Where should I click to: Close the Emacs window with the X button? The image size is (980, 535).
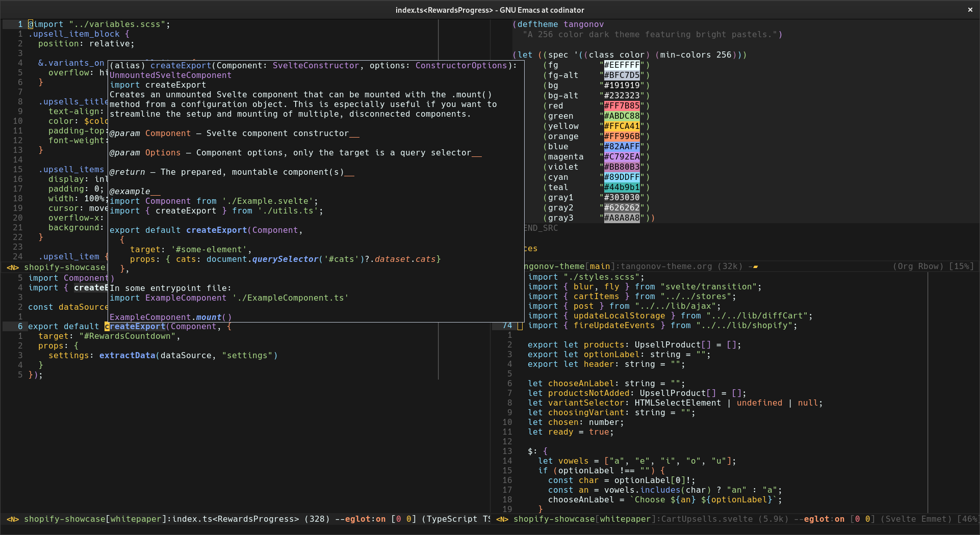click(970, 10)
